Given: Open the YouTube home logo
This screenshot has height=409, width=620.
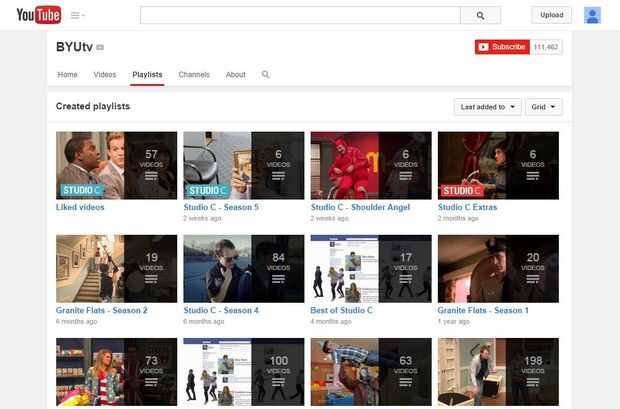Looking at the screenshot, I should 38,15.
